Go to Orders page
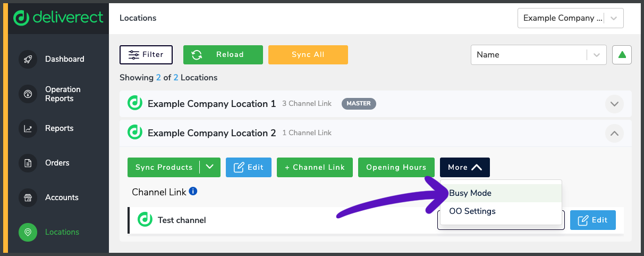644x256 pixels. 57,163
